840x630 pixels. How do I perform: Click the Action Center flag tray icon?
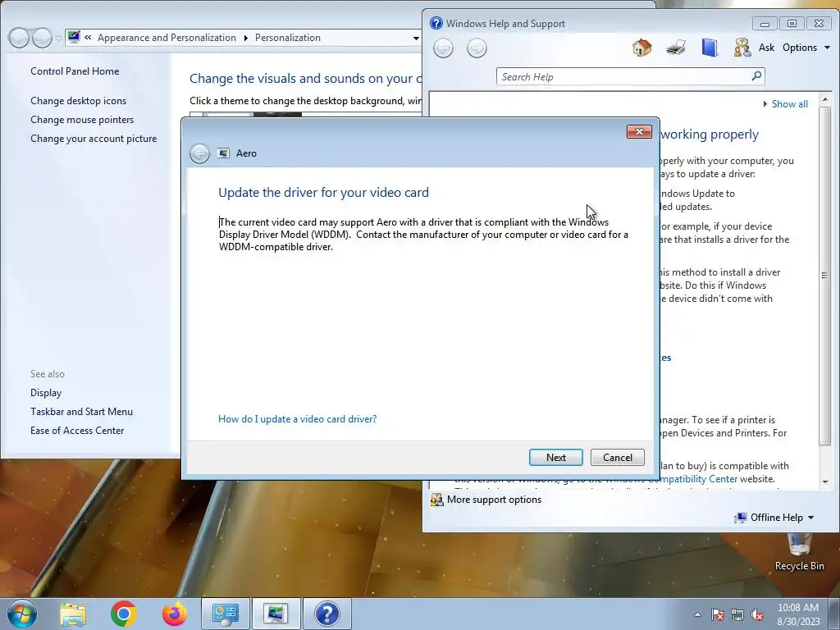tap(718, 614)
